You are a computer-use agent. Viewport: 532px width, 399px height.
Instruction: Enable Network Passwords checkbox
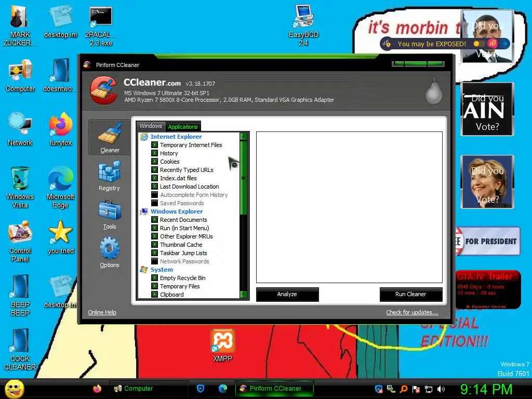click(154, 261)
